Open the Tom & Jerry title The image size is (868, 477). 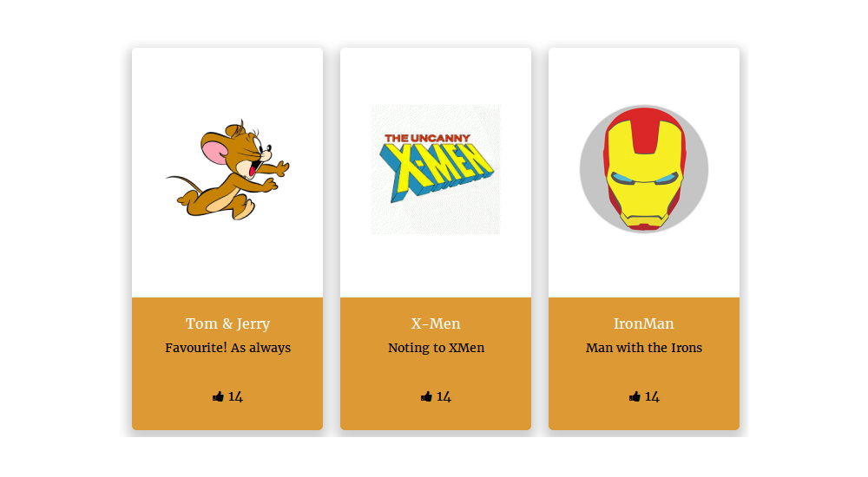(227, 323)
